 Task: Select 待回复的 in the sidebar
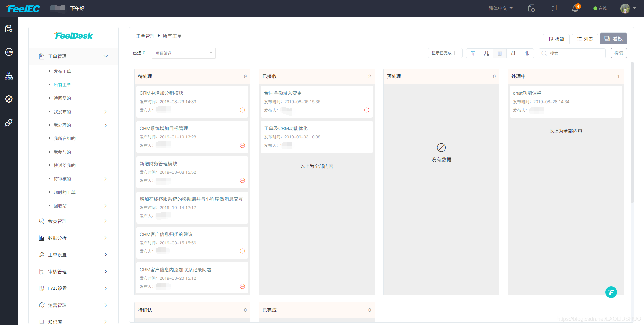(x=62, y=98)
